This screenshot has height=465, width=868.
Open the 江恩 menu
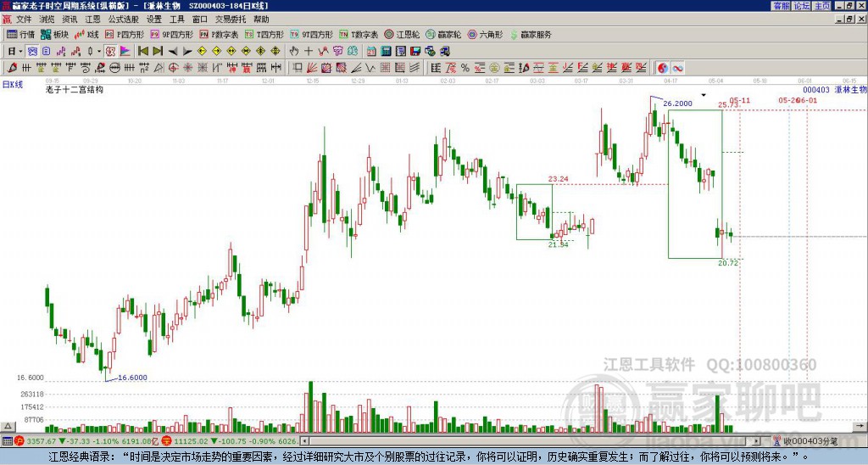coord(92,20)
